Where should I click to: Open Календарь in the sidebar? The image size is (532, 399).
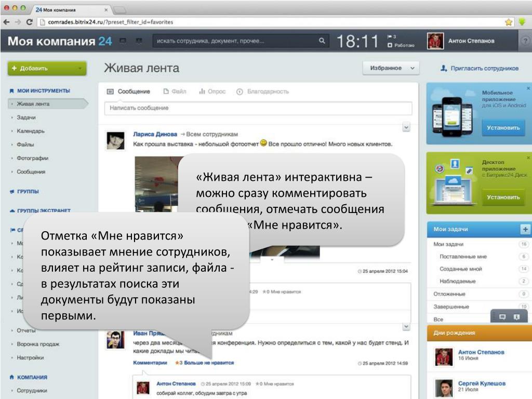31,131
